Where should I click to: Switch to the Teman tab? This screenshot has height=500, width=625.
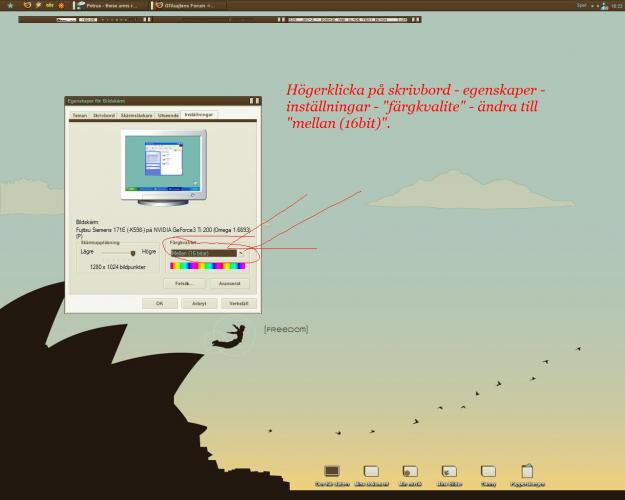(79, 115)
